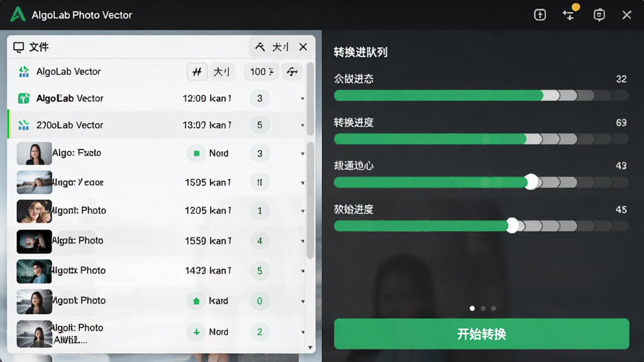Click the Nord label in Algo: Fxeto row
This screenshot has height=362, width=644.
click(x=218, y=153)
